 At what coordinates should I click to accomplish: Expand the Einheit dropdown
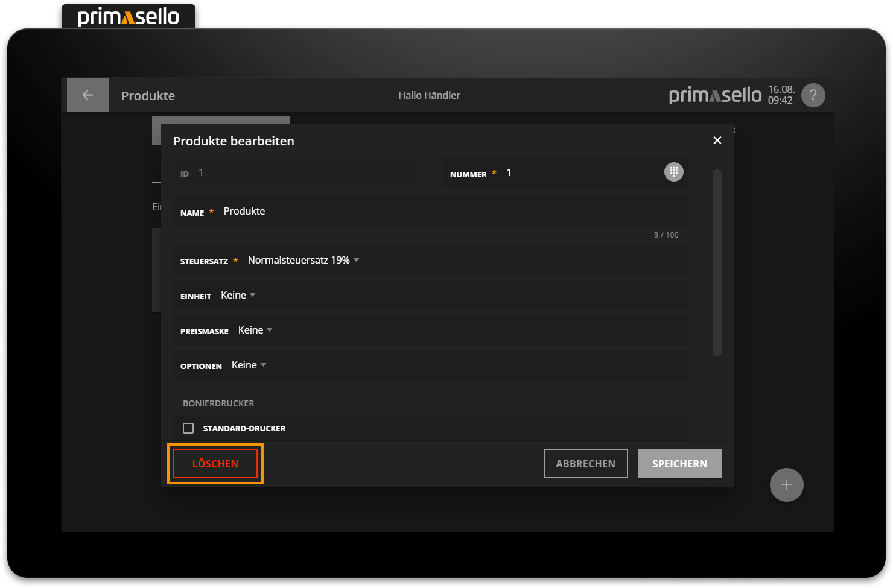238,295
